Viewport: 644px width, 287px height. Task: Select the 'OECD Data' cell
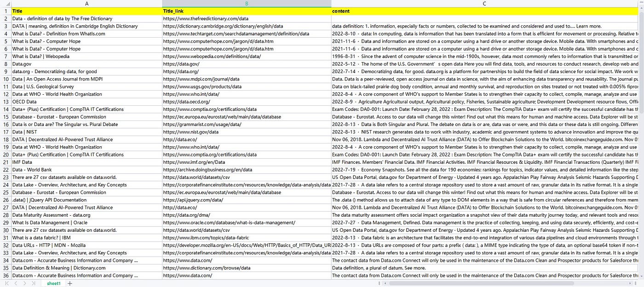[87, 102]
